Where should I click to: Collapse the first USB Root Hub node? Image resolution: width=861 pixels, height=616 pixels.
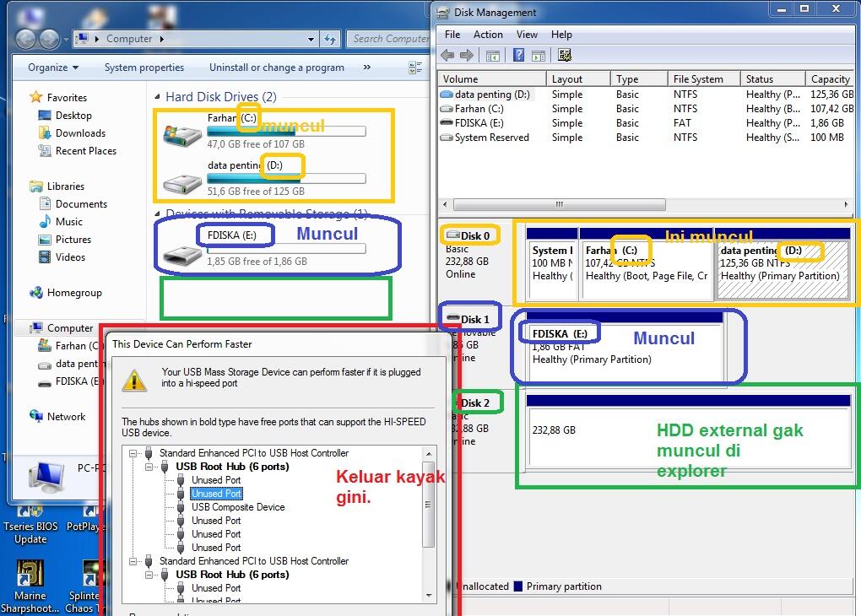click(x=149, y=467)
